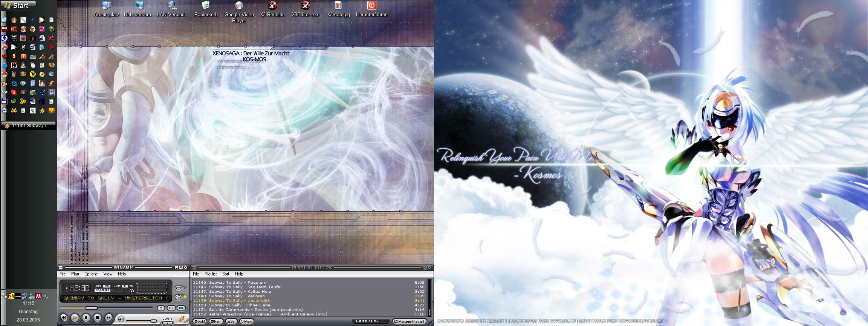Mute audio with the speaker icon
The image size is (868, 326).
pos(121,320)
